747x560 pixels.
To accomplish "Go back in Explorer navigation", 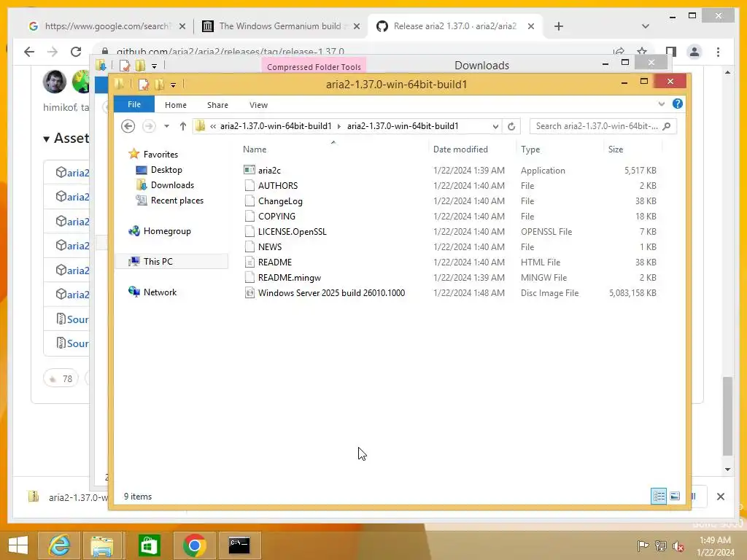I will coord(128,126).
